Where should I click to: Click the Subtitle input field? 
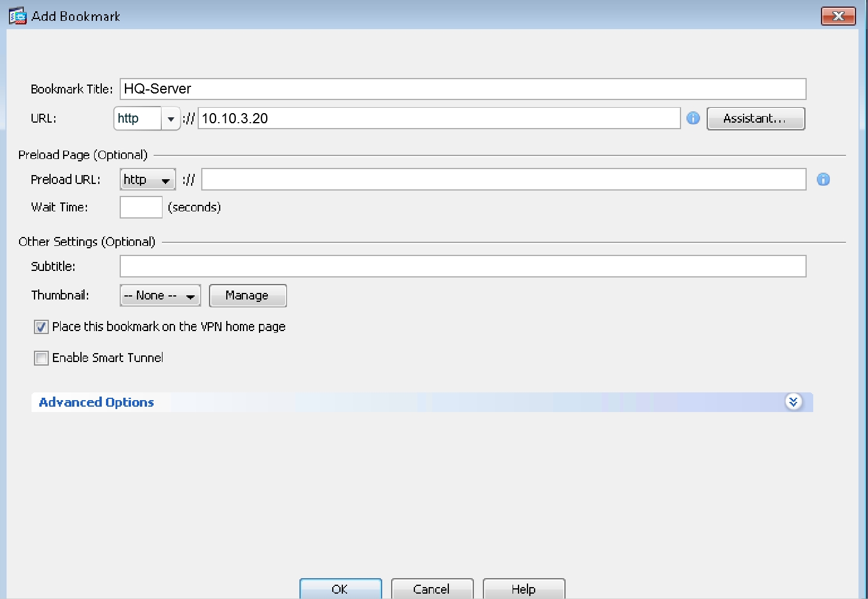[462, 266]
